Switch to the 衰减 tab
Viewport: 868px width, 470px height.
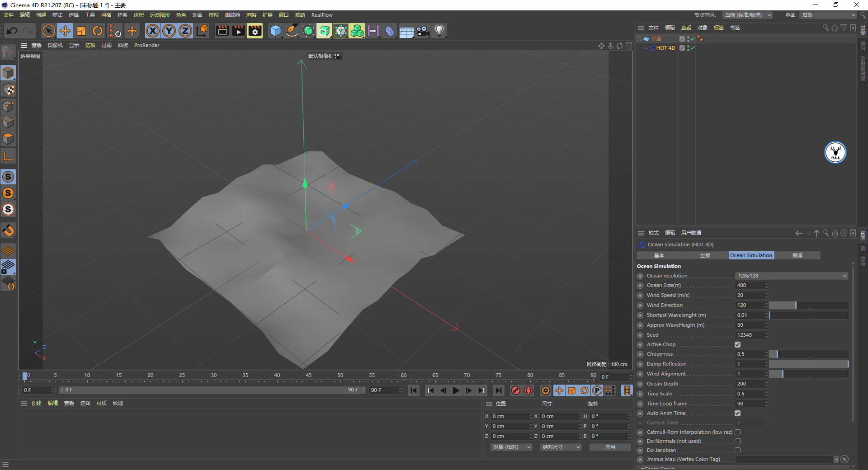pos(797,255)
